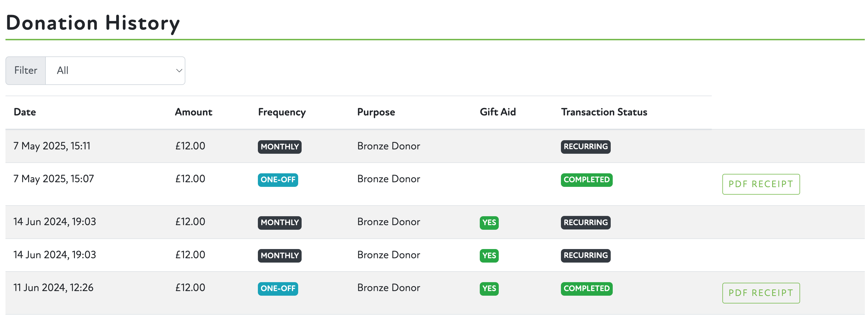Screen dimensions: 868x319
Task: Click the Purpose column header
Action: 376,112
